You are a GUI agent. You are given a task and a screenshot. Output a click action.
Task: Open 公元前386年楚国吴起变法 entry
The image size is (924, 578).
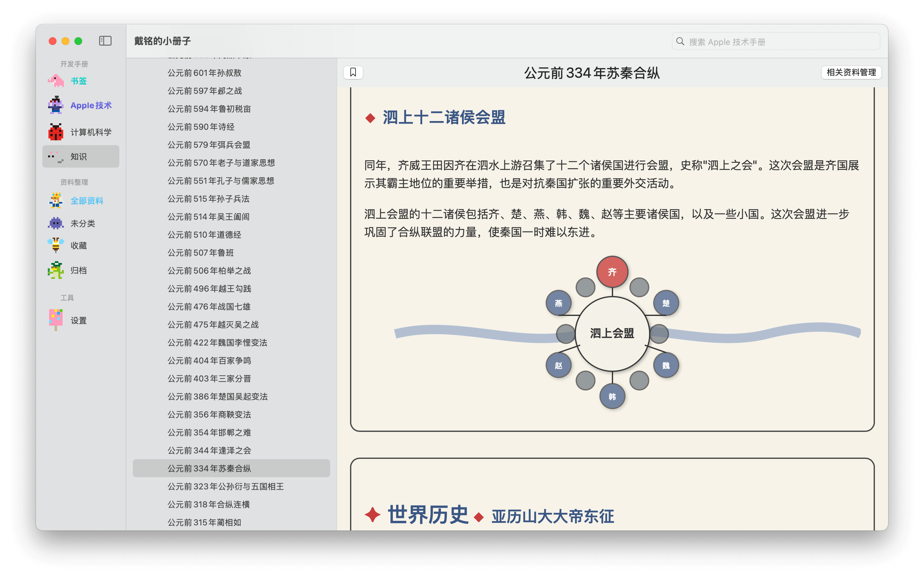231,396
